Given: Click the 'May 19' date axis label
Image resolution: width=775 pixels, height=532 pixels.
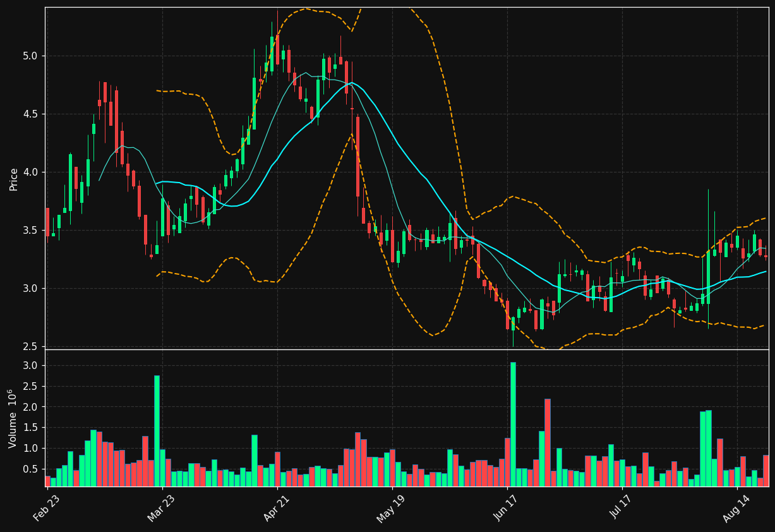Looking at the screenshot, I should click(x=391, y=507).
